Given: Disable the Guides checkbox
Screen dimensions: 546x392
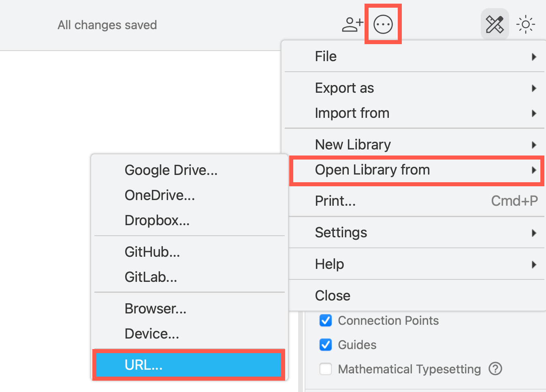Looking at the screenshot, I should point(325,345).
